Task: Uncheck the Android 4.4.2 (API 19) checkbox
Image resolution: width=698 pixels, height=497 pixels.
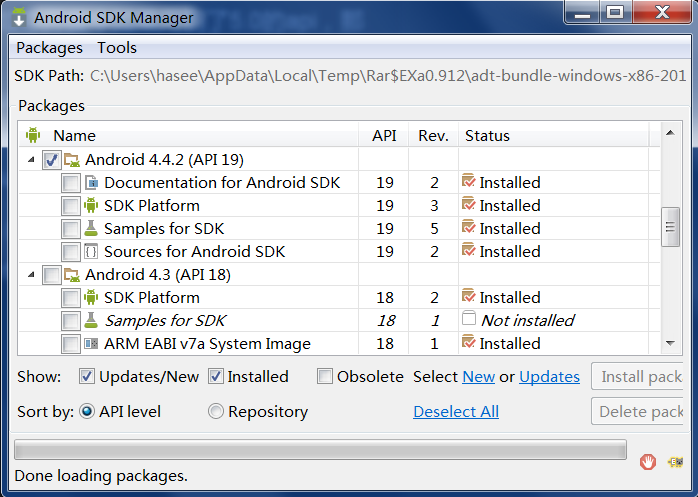Action: click(52, 160)
